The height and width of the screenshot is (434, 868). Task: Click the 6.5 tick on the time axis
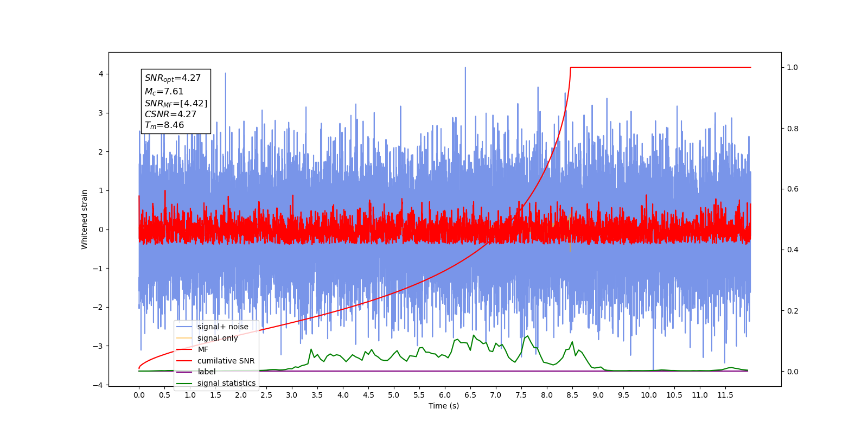pyautogui.click(x=470, y=395)
